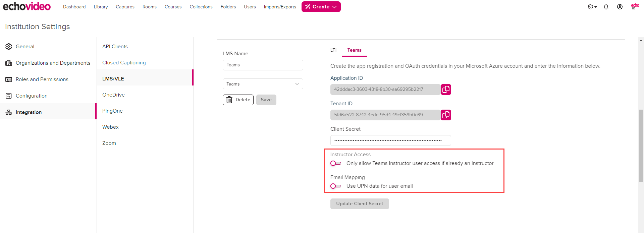The image size is (644, 233).
Task: Delete the Teams LMS configuration
Action: coord(238,100)
